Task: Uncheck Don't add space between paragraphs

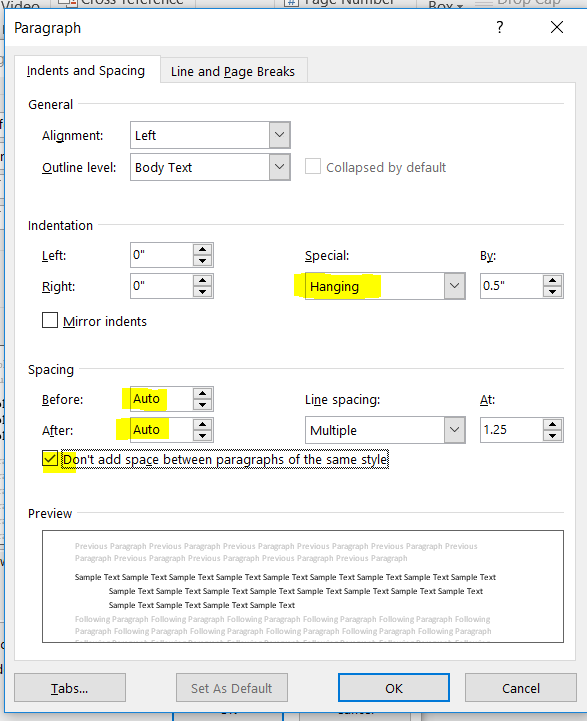Action: pyautogui.click(x=50, y=458)
